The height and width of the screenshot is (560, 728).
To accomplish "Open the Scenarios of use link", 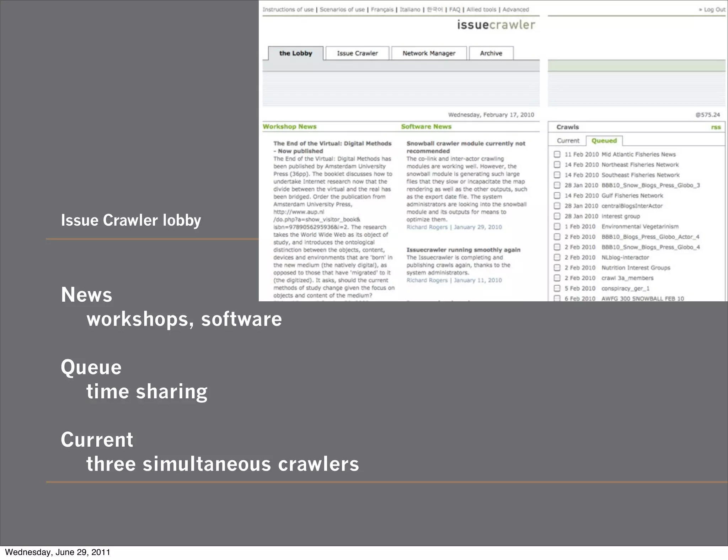I will pyautogui.click(x=342, y=10).
